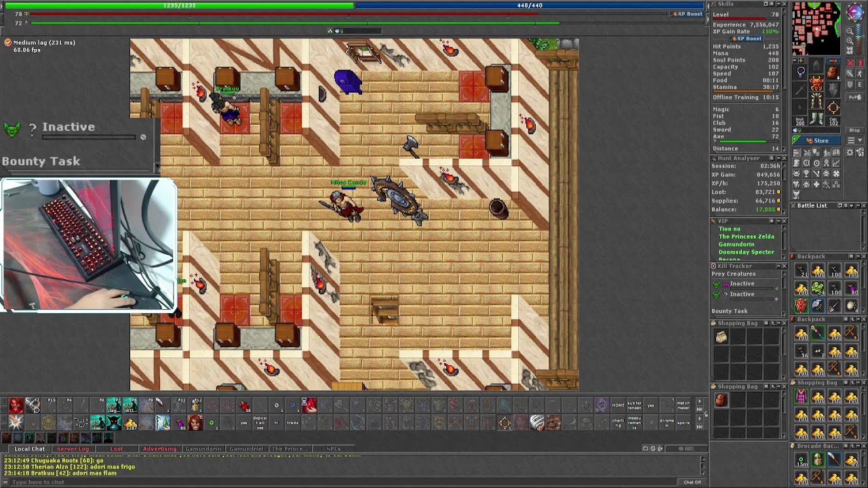Select the red shield in the Backpack

point(802,306)
